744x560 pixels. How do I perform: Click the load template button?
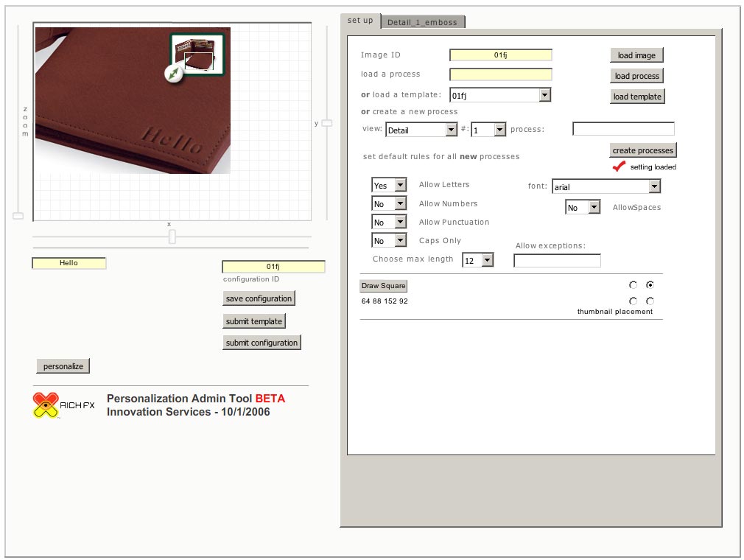coord(637,97)
